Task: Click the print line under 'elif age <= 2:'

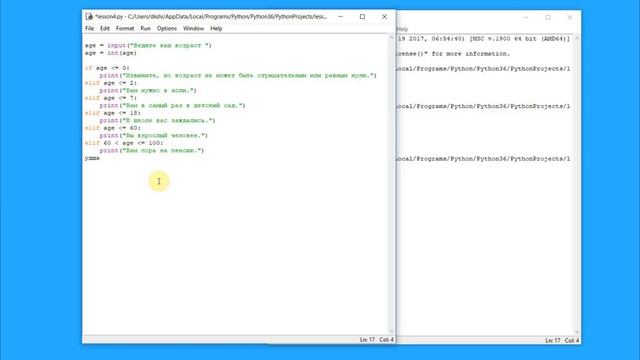Action: click(148, 91)
